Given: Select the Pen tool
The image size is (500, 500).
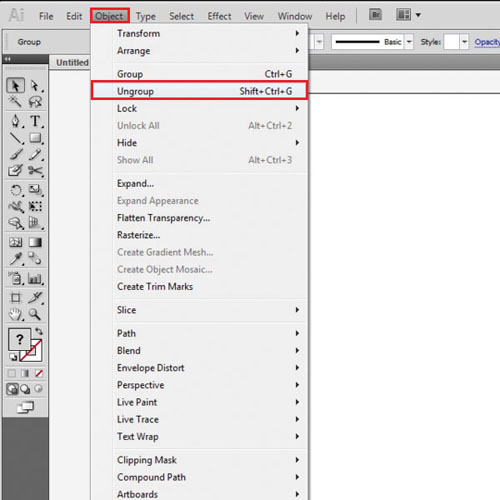Looking at the screenshot, I should pyautogui.click(x=15, y=121).
